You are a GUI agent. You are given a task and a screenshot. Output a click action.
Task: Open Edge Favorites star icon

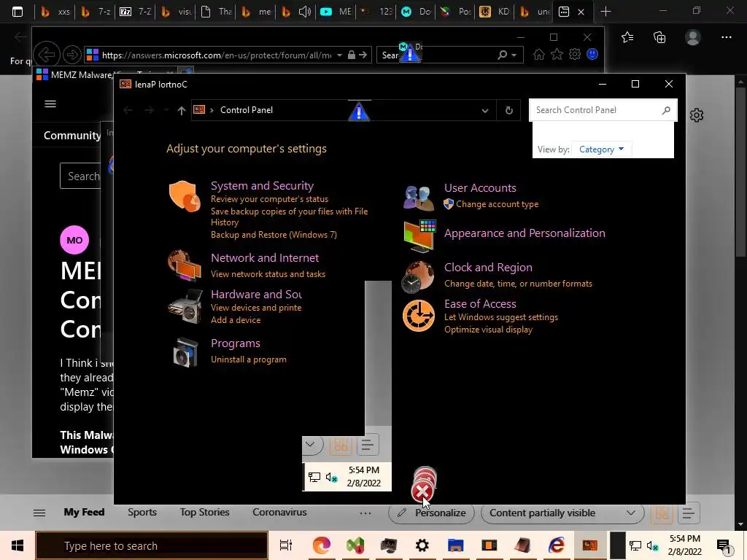click(x=627, y=37)
